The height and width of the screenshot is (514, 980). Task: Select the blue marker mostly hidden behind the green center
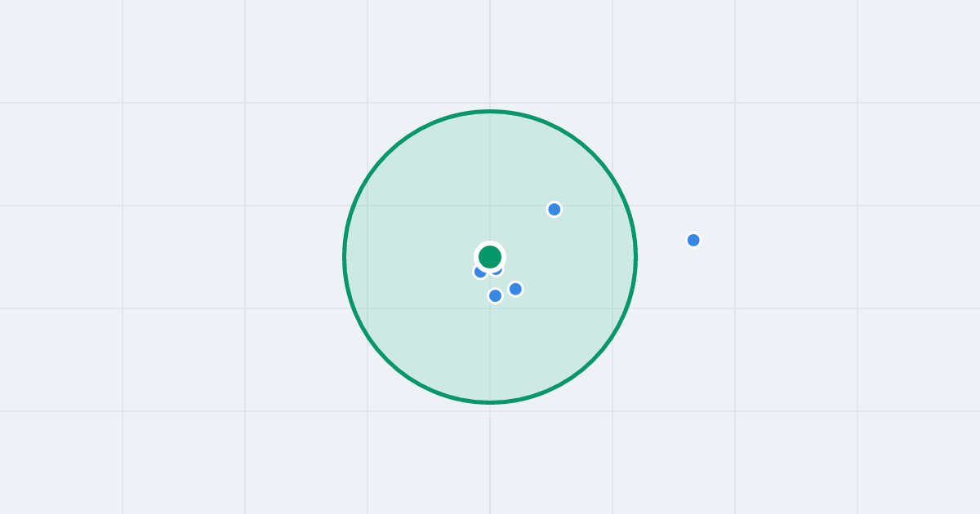(x=498, y=271)
